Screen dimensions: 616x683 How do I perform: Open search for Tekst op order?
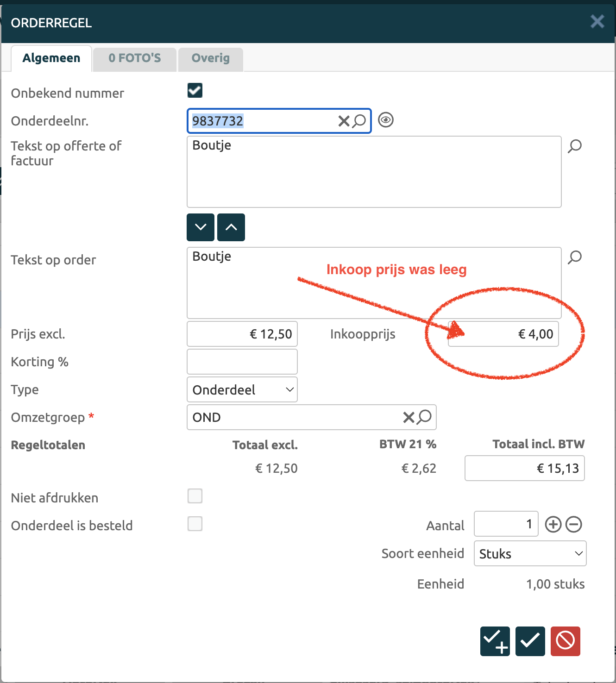coord(575,257)
